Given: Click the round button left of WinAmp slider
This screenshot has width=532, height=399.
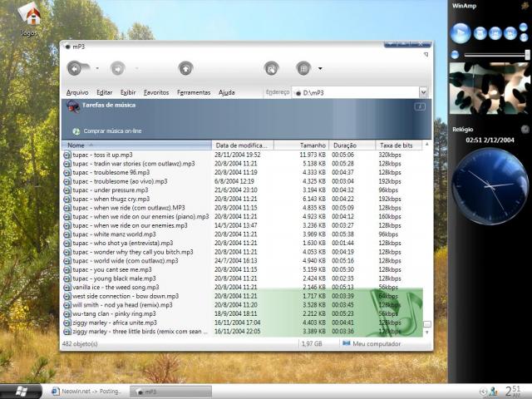Looking at the screenshot, I should [x=455, y=55].
